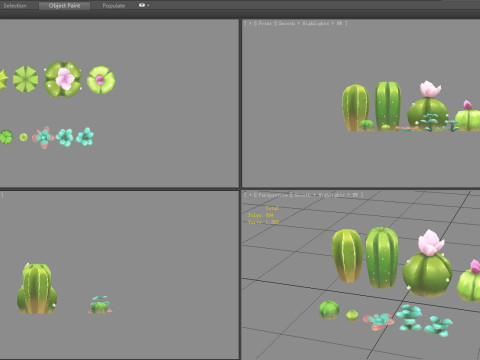Open the Front viewport [+] general menu

[250, 23]
